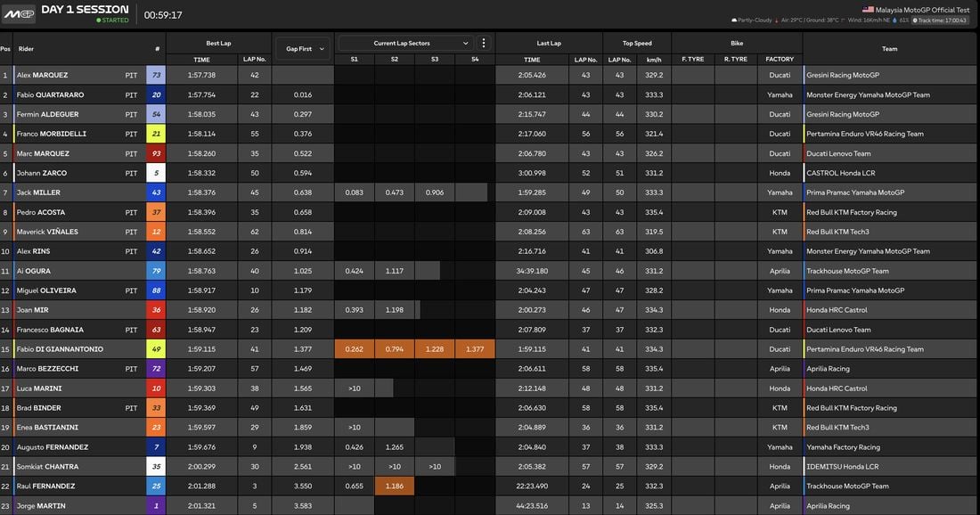980x515 pixels.
Task: Click Raul Fernandez's number 25 badge
Action: (156, 486)
